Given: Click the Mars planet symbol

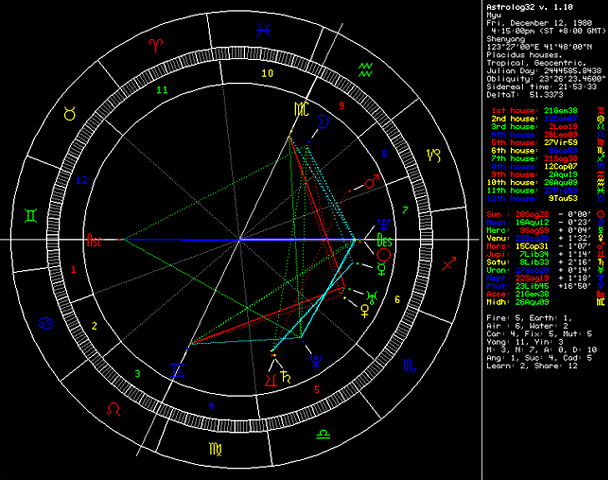Looking at the screenshot, I should click(x=371, y=181).
